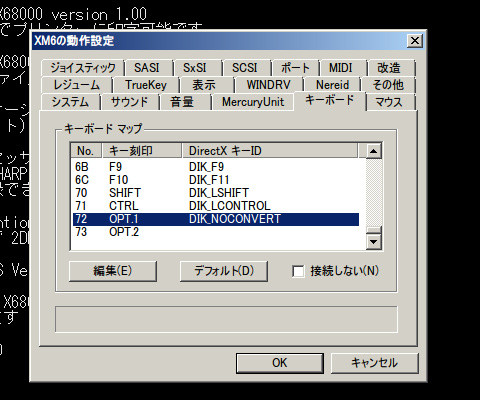Sort by the No. column header

tap(86, 151)
